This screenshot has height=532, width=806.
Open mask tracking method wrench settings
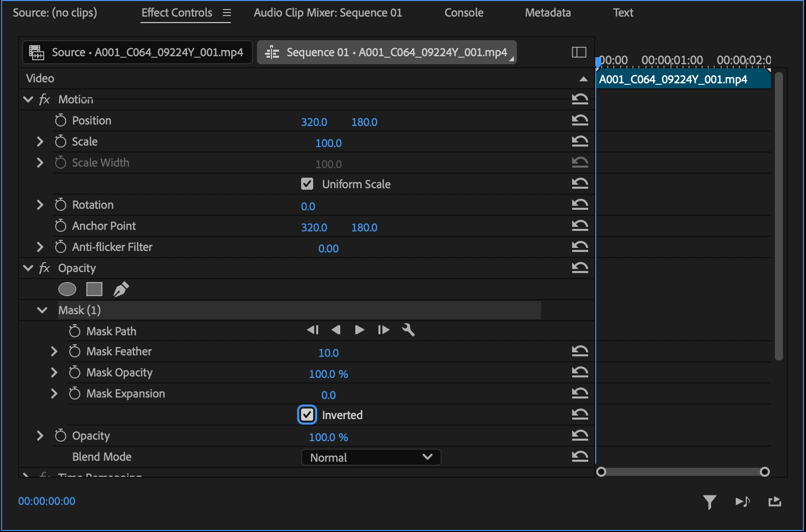(409, 330)
